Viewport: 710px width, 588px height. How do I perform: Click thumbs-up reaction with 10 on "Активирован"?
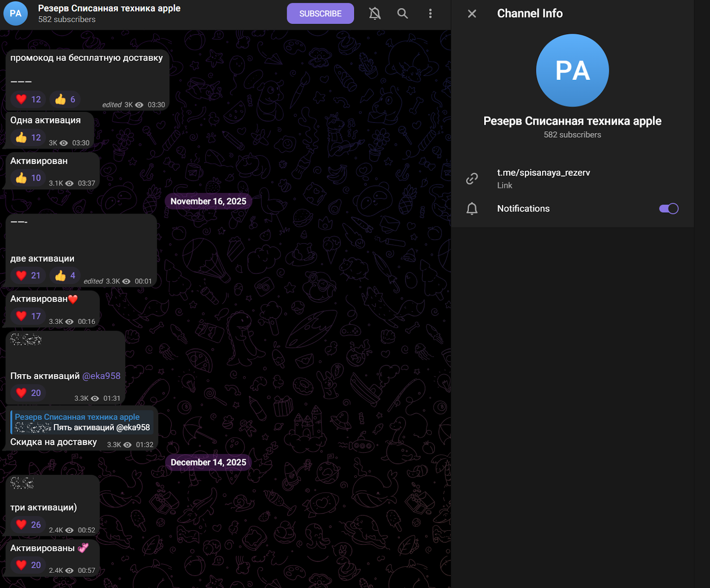tap(28, 178)
